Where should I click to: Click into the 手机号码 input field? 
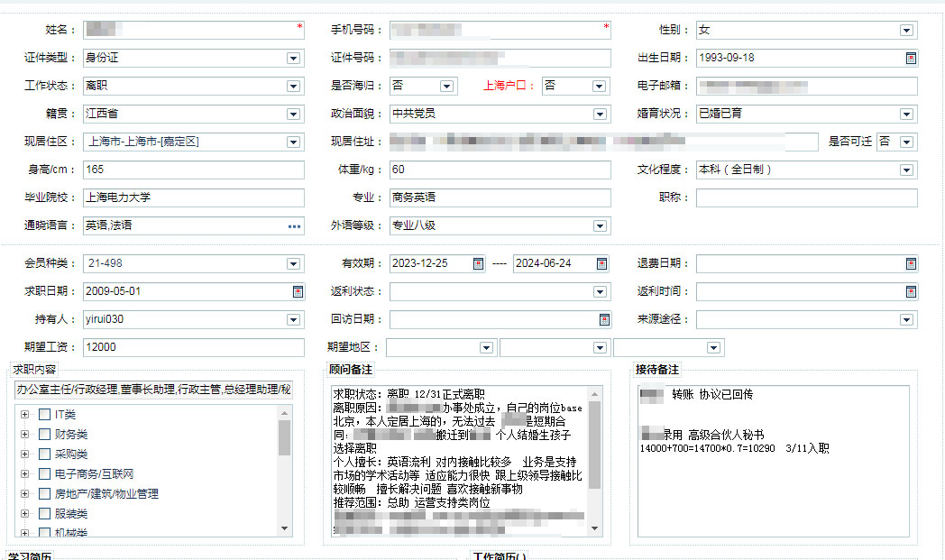tap(500, 30)
